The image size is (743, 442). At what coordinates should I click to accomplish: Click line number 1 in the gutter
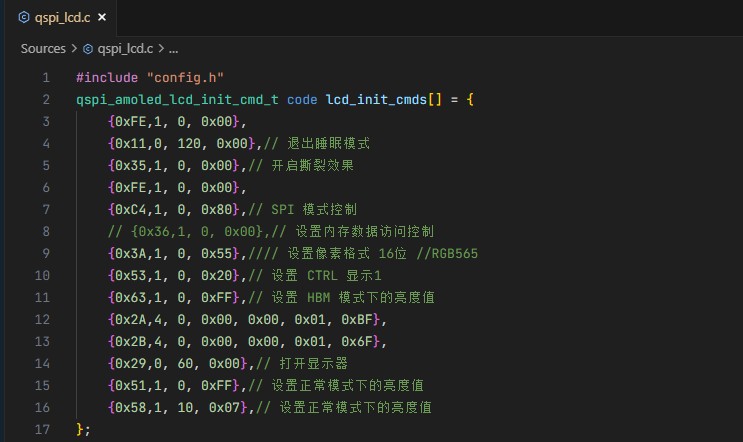point(46,77)
